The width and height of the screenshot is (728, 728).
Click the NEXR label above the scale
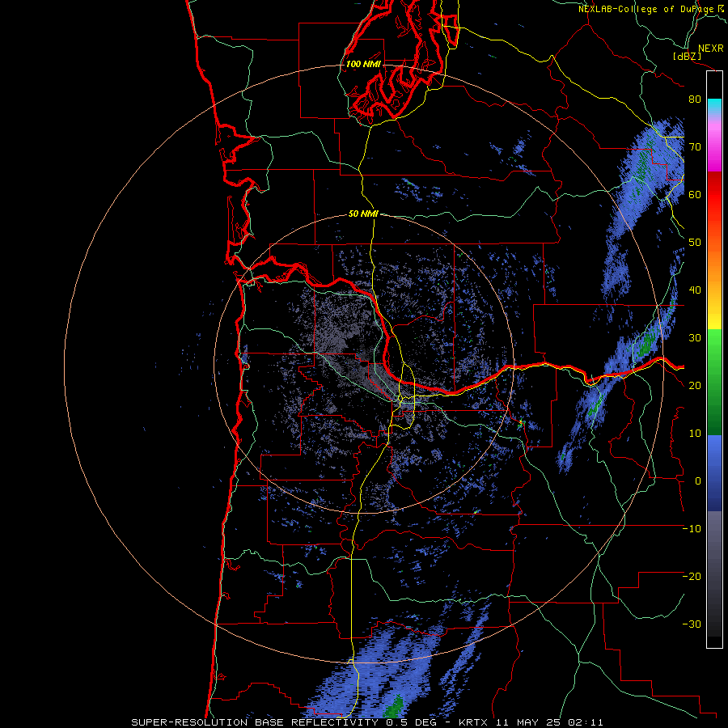710,49
